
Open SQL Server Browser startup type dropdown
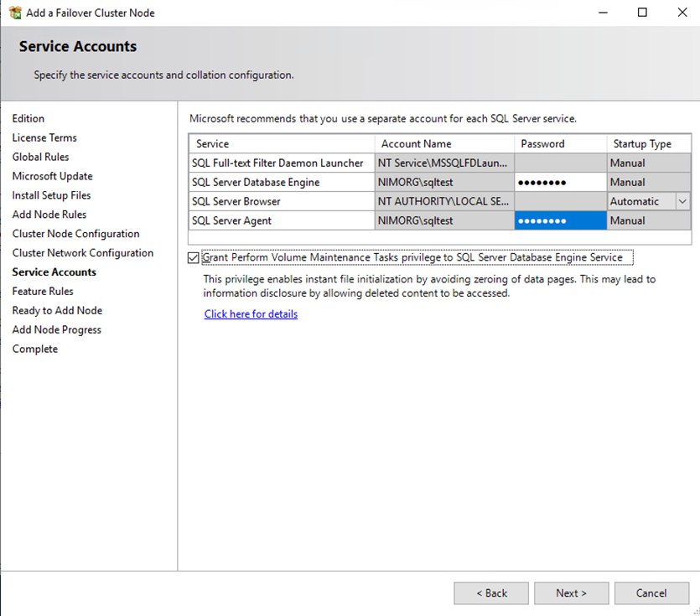tap(682, 201)
